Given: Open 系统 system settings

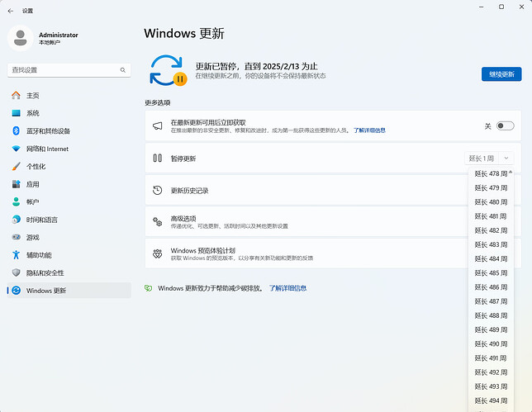Looking at the screenshot, I should tap(69, 113).
